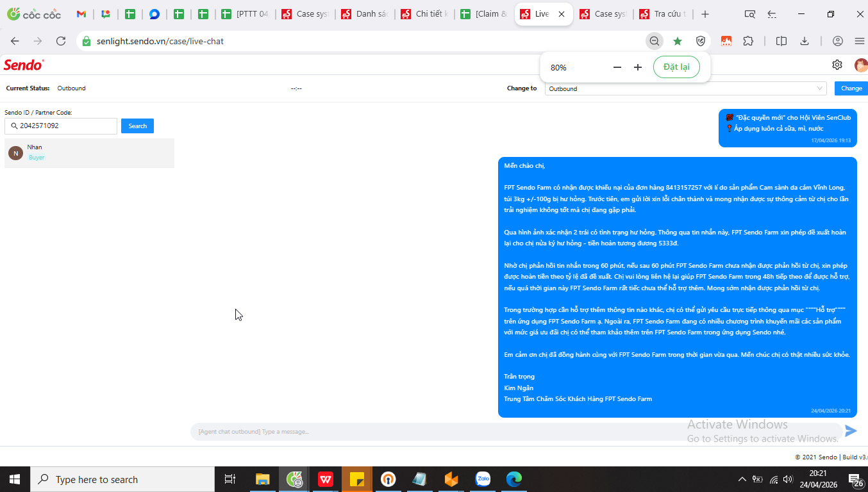Click the Windows taskbar search box

click(122, 479)
